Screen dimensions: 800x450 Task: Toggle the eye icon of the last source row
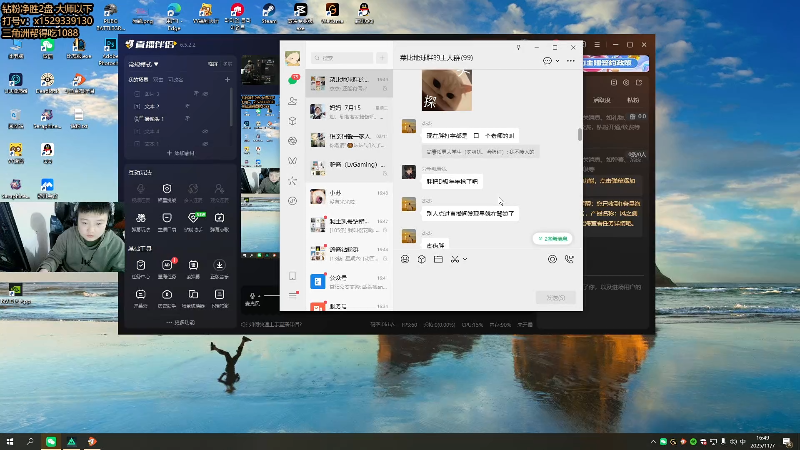pyautogui.click(x=205, y=144)
